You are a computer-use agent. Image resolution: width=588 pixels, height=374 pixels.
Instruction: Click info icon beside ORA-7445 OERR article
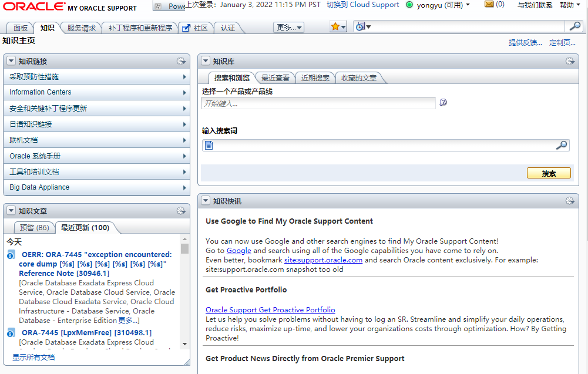pos(11,255)
